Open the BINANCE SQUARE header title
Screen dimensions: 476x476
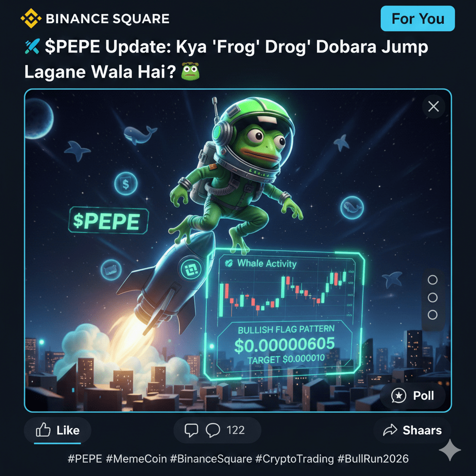pyautogui.click(x=107, y=19)
